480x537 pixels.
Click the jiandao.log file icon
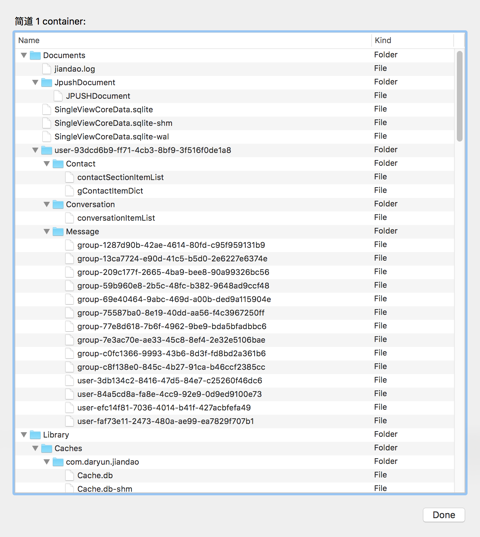pyautogui.click(x=47, y=69)
